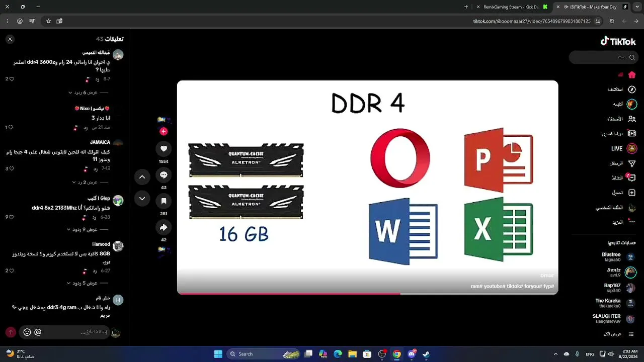The height and width of the screenshot is (362, 644).
Task: Follow the creator with the red plus
Action: 164,131
